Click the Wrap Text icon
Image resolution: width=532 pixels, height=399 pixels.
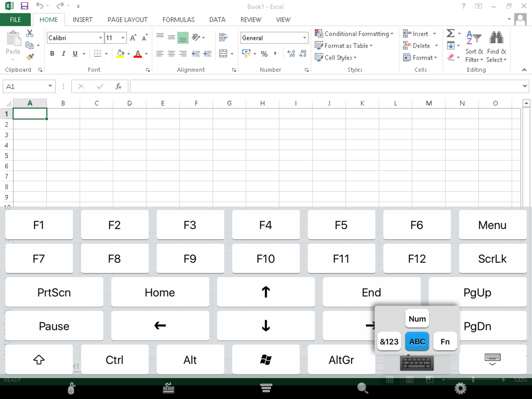223,37
